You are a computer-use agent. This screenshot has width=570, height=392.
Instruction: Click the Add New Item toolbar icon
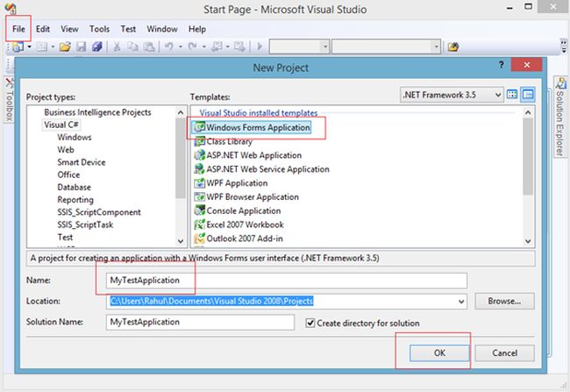(x=42, y=46)
